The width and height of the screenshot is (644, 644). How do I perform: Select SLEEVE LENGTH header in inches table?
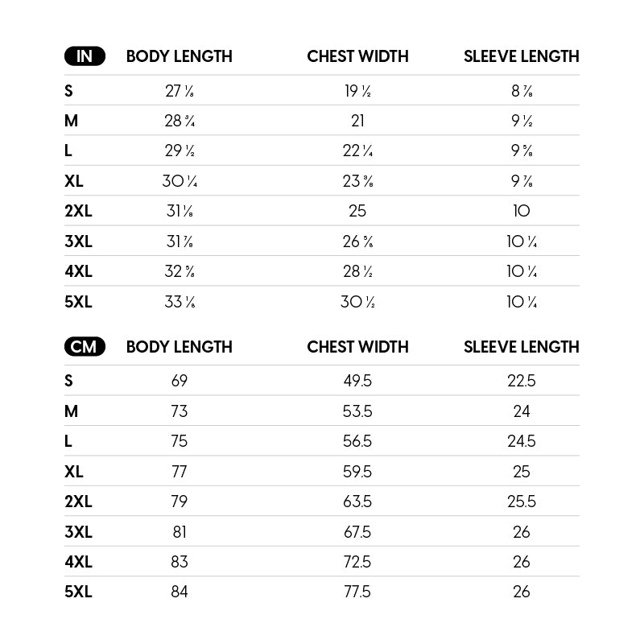pyautogui.click(x=522, y=56)
